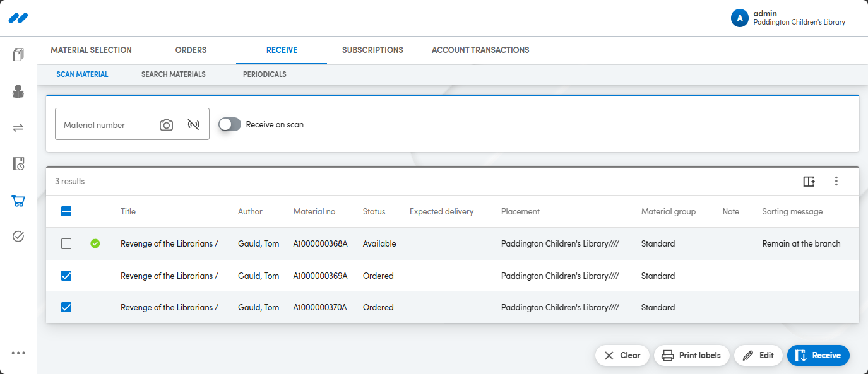Click Gauld, Tom in the A1000000369A row
Image resolution: width=868 pixels, height=374 pixels.
point(258,276)
